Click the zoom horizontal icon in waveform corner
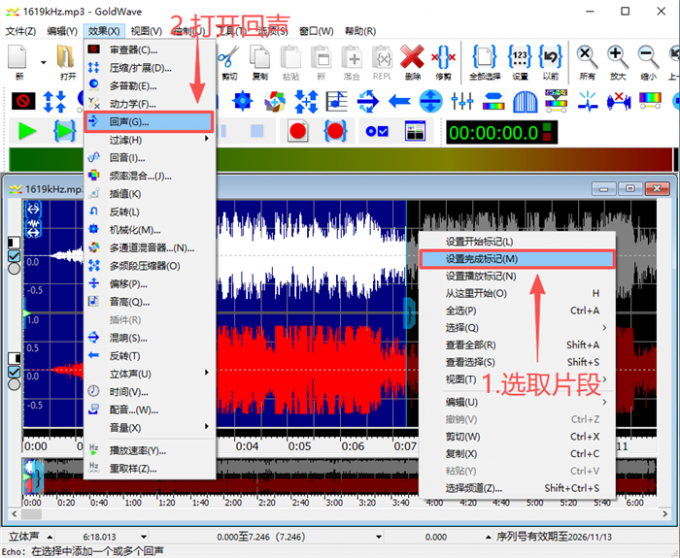Screen dimensions: 680x558 [33, 209]
